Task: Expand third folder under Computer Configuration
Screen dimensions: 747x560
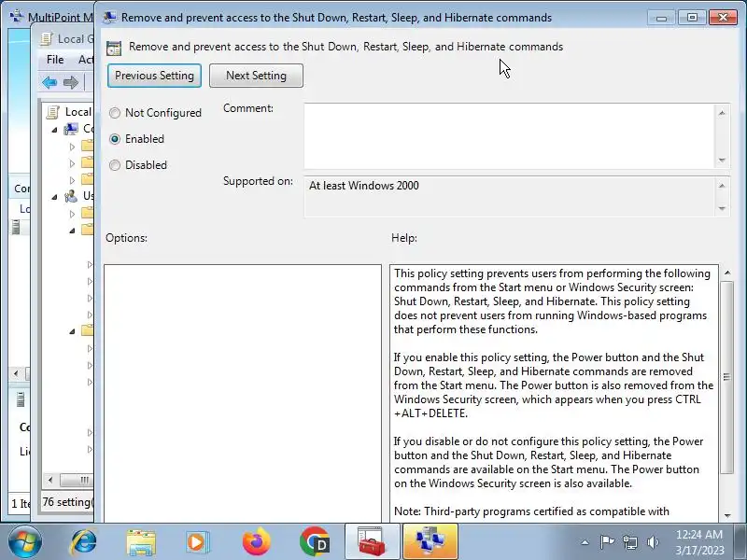Action: pyautogui.click(x=73, y=180)
